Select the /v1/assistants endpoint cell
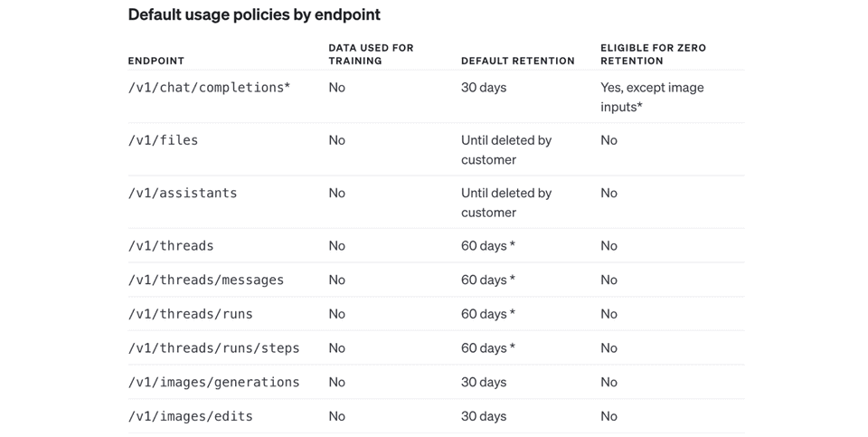 coord(182,193)
